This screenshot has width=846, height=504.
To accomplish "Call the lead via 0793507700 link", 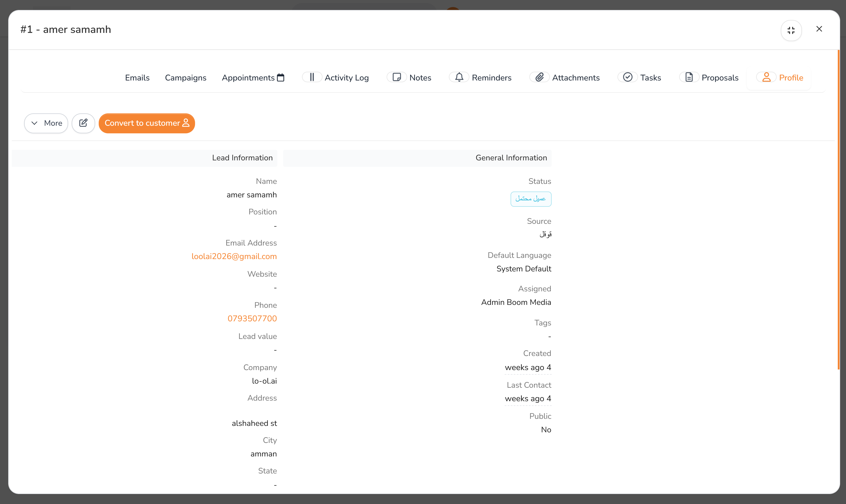I will 252,318.
